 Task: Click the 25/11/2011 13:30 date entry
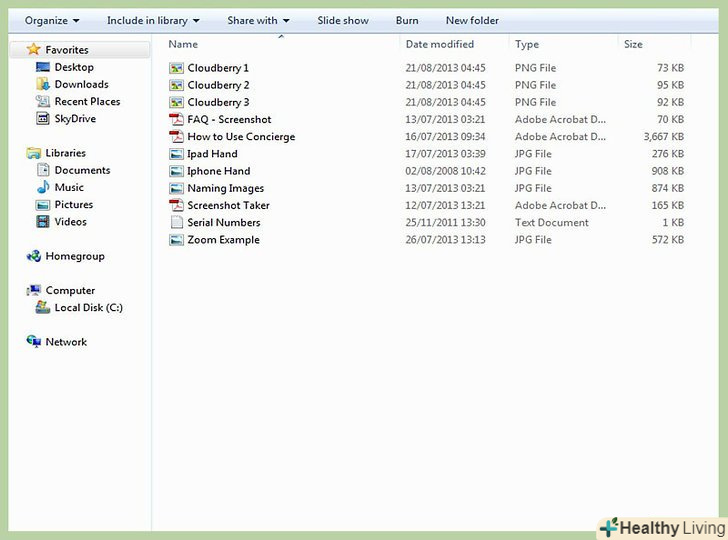445,222
